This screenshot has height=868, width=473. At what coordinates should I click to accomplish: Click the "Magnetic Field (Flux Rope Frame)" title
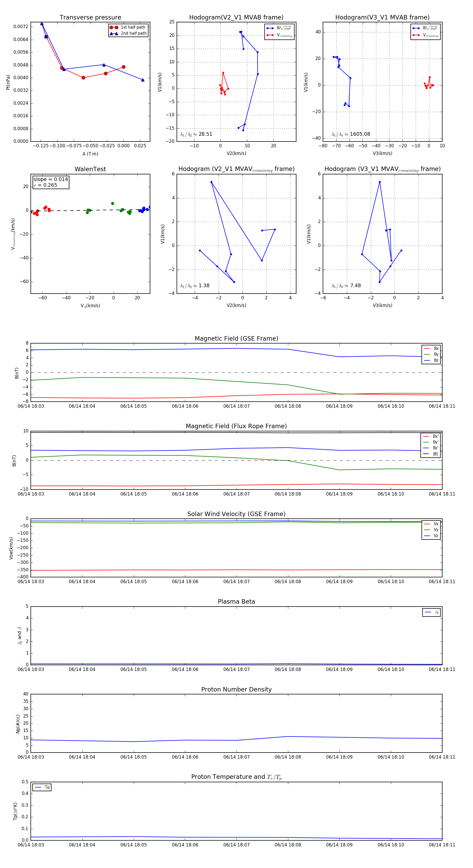[x=236, y=426]
